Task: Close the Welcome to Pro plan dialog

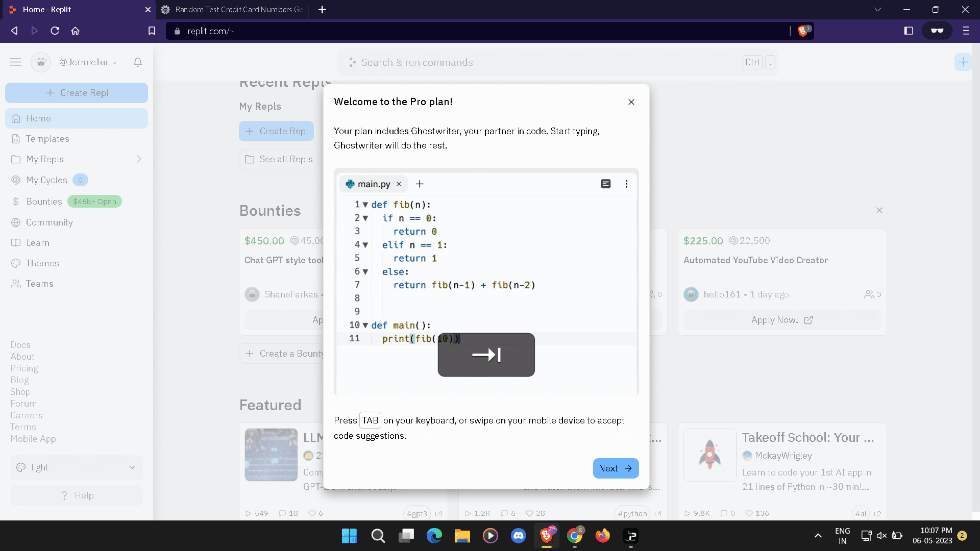Action: pyautogui.click(x=631, y=102)
